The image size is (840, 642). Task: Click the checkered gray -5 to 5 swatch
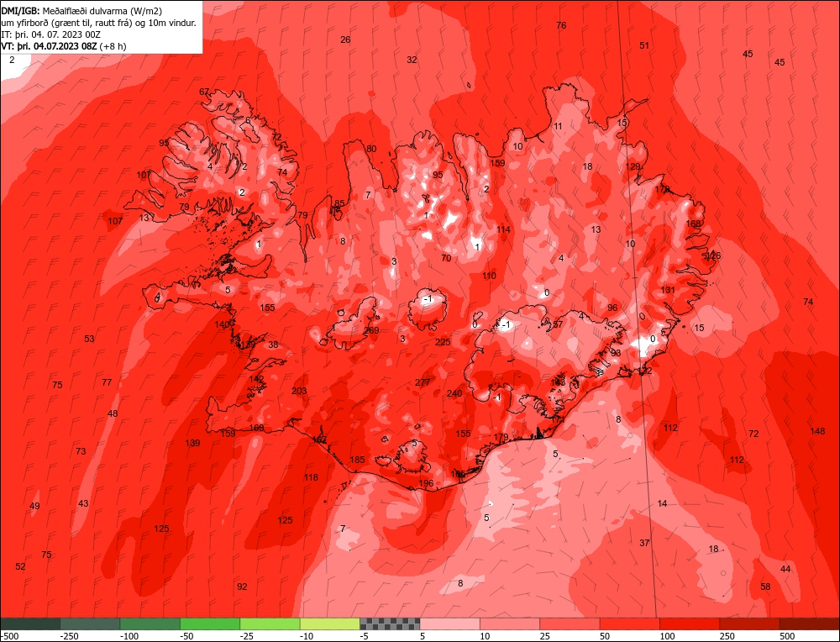[390, 624]
